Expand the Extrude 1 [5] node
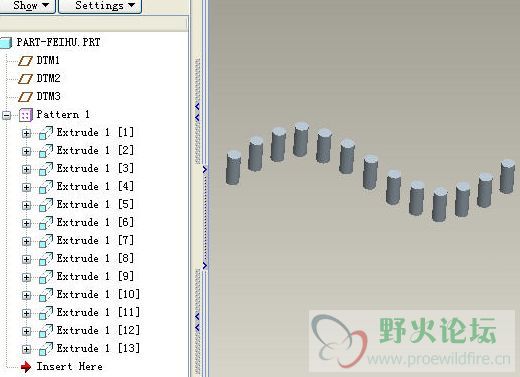This screenshot has width=520, height=377. tap(26, 205)
